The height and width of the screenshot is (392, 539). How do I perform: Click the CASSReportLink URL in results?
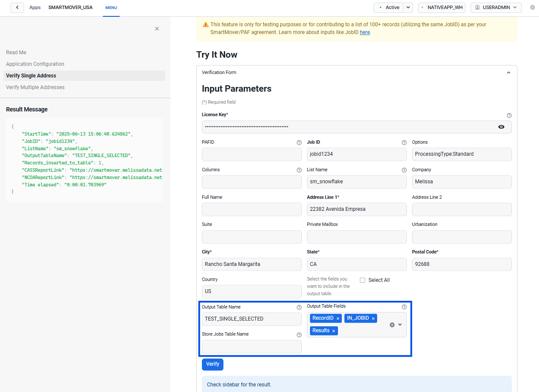(x=116, y=170)
